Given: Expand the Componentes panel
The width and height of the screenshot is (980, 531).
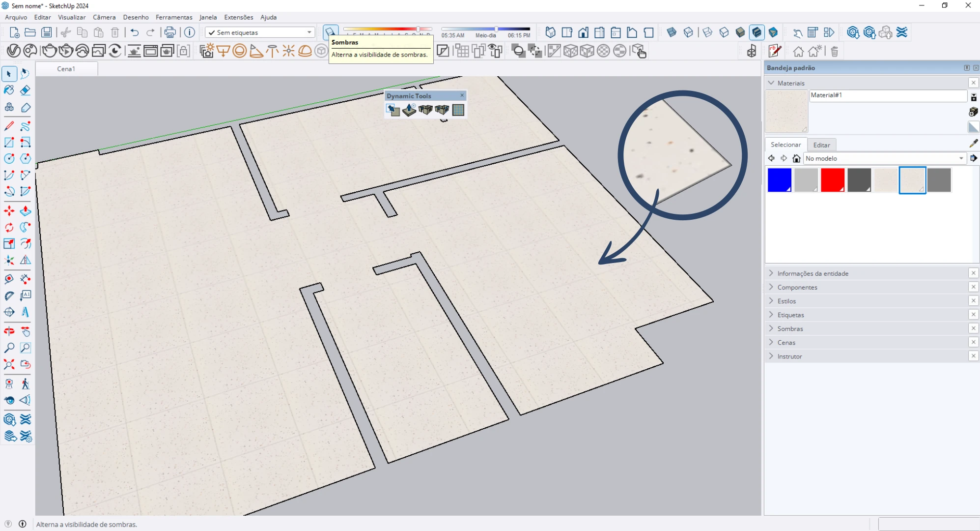Looking at the screenshot, I should tap(797, 287).
